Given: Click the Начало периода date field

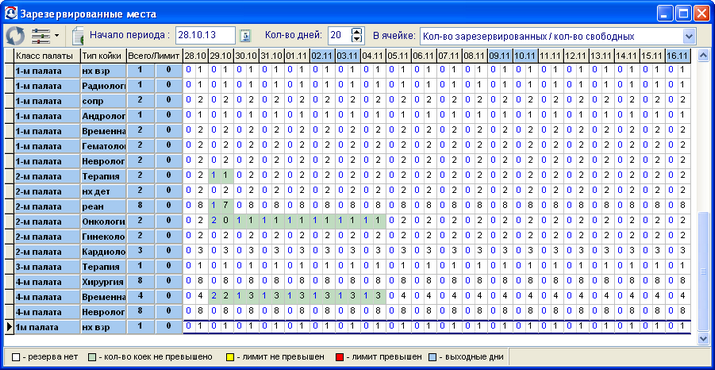Looking at the screenshot, I should point(205,35).
